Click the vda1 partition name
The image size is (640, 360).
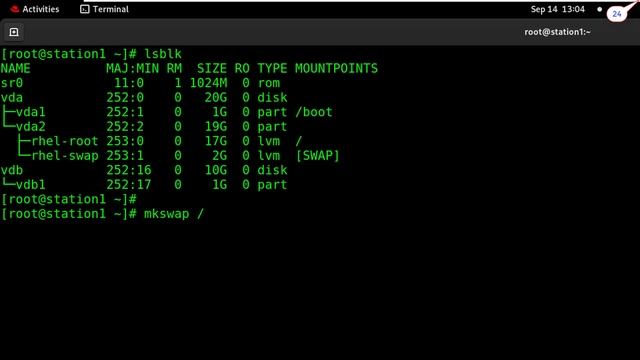tap(31, 112)
